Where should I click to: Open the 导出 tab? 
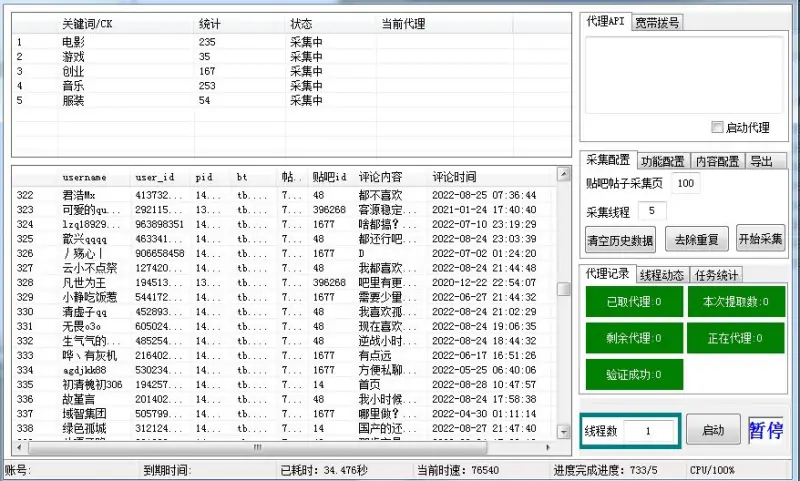(x=761, y=161)
